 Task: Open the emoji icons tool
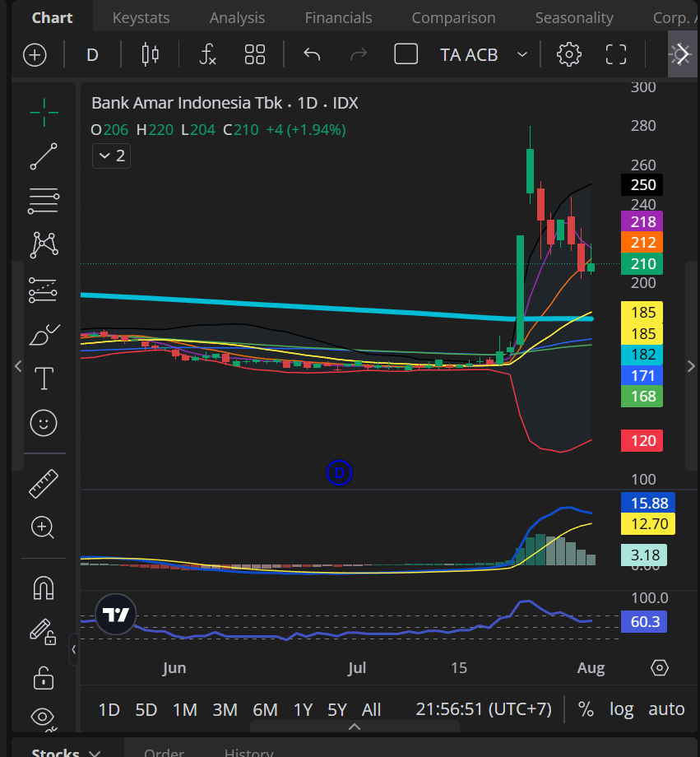[x=44, y=424]
